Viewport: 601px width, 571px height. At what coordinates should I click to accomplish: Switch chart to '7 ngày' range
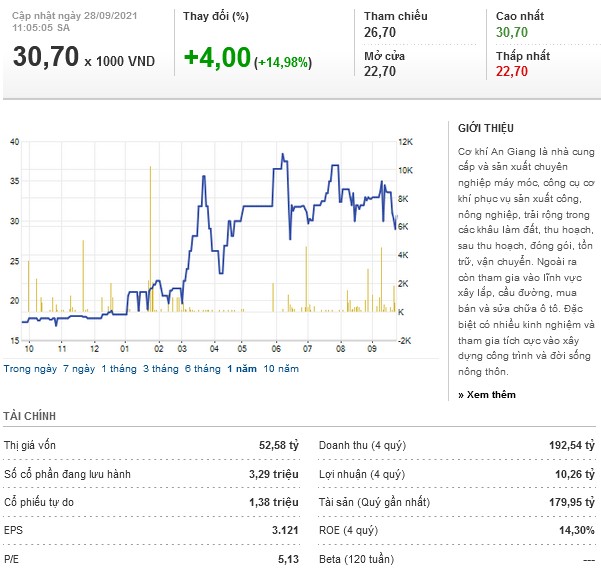[x=79, y=369]
